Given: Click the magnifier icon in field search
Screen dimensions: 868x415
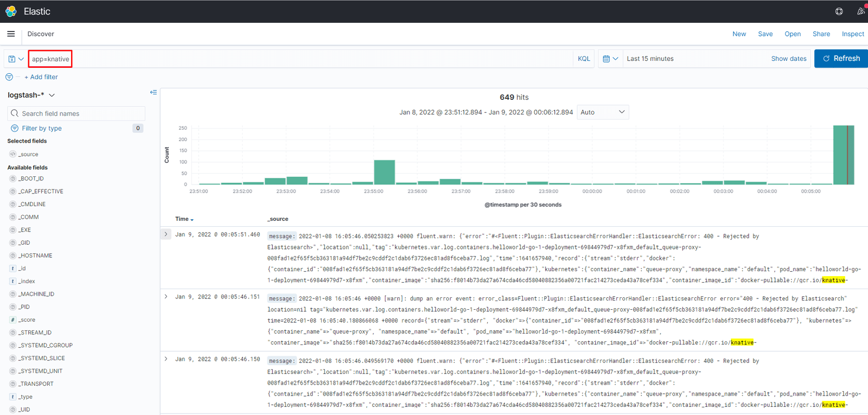Looking at the screenshot, I should pos(15,113).
